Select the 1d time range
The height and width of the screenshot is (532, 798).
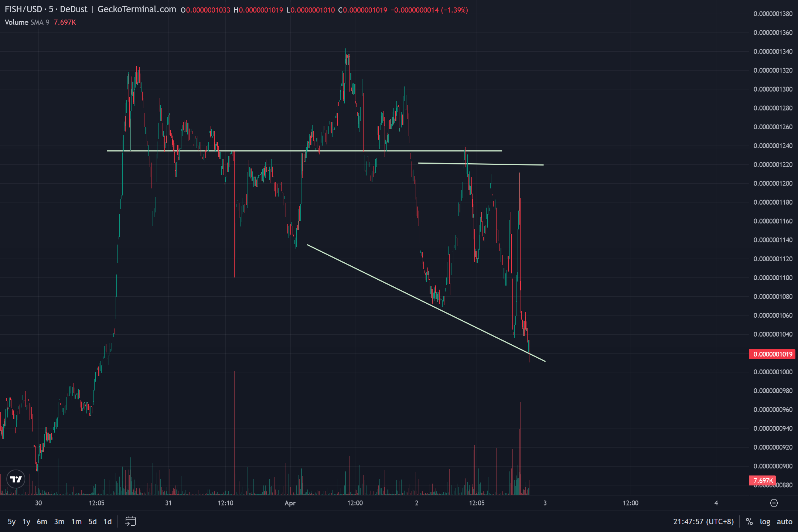pyautogui.click(x=108, y=521)
